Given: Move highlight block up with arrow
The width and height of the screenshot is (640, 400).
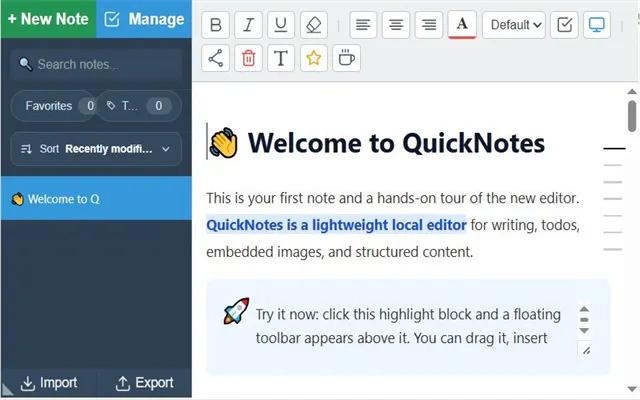Looking at the screenshot, I should pos(584,309).
